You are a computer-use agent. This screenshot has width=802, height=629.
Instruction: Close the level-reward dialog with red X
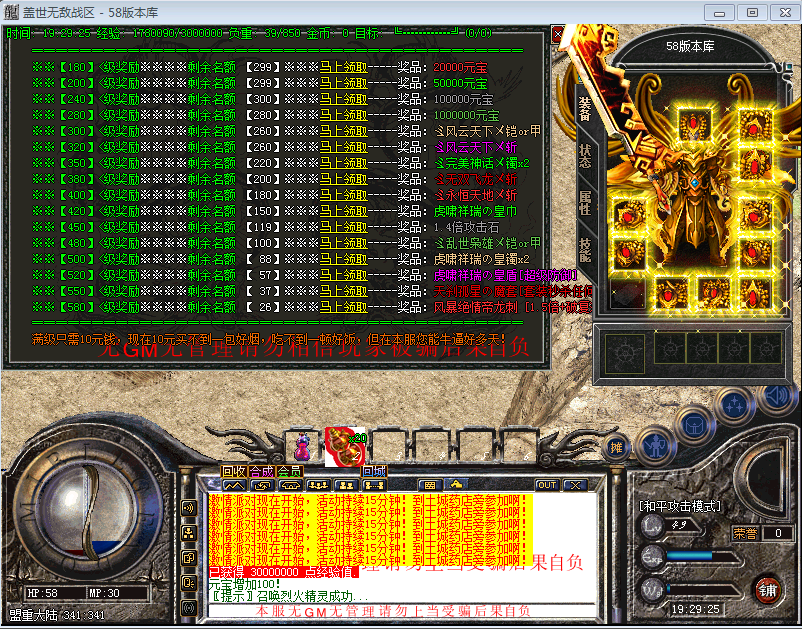[558, 34]
